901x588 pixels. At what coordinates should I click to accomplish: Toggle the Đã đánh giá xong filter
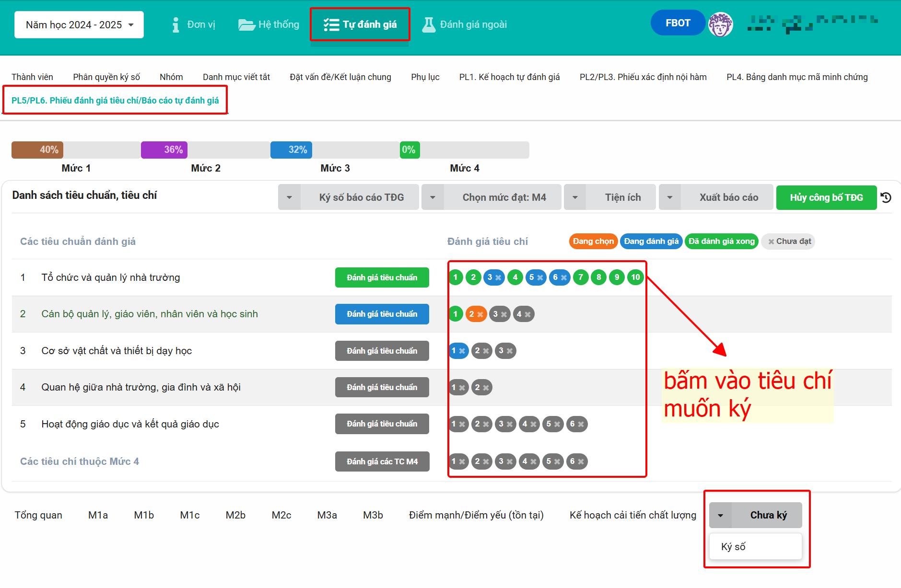coord(721,242)
